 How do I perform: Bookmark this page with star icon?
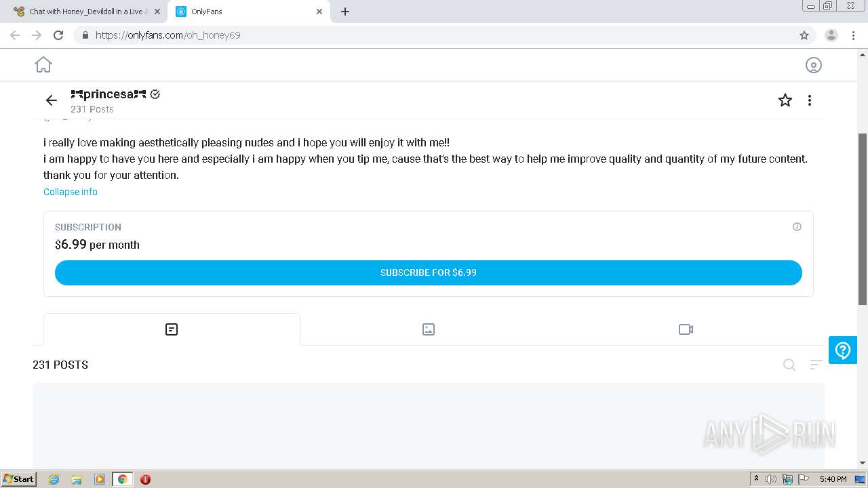(804, 35)
